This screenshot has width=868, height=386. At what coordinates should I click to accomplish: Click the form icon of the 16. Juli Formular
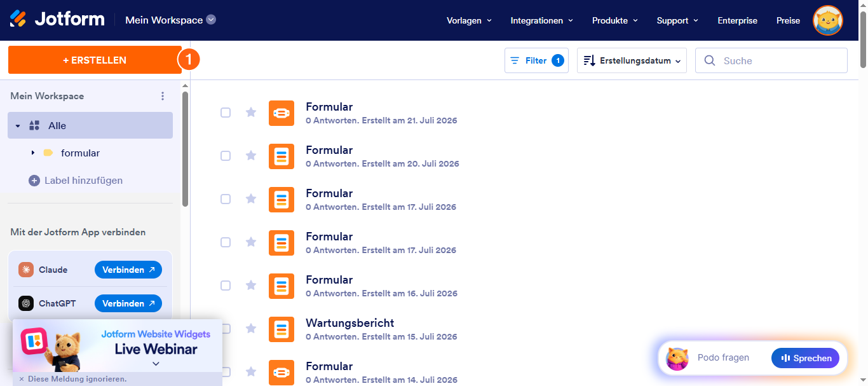pos(281,286)
